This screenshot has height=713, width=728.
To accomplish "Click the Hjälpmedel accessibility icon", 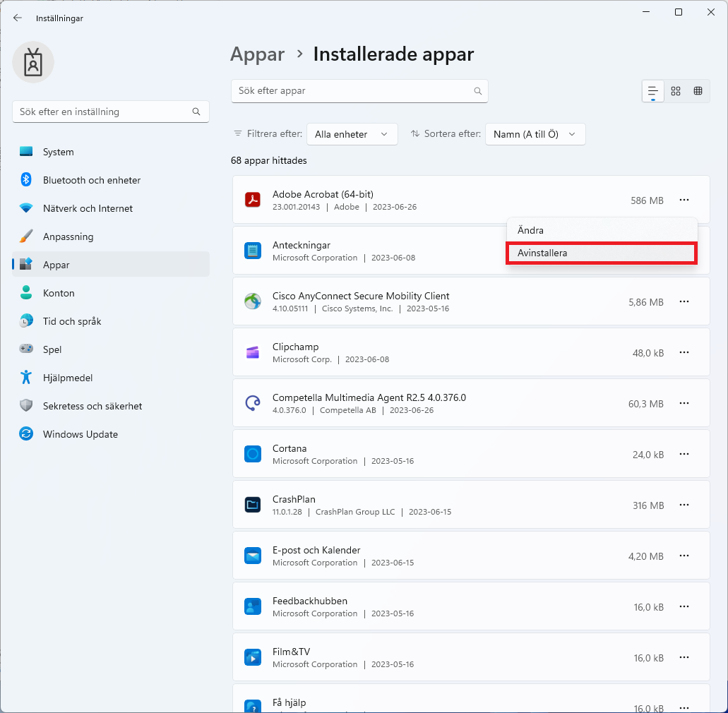I will (x=26, y=378).
